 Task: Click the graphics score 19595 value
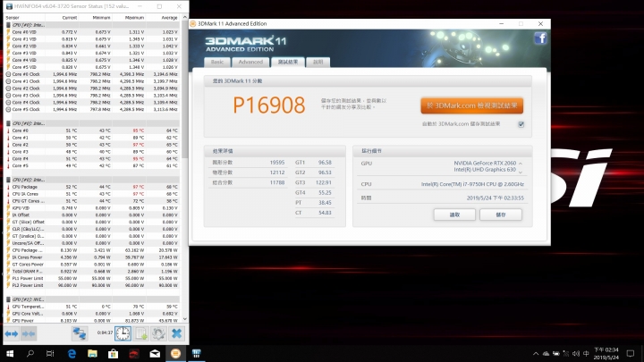(x=276, y=163)
